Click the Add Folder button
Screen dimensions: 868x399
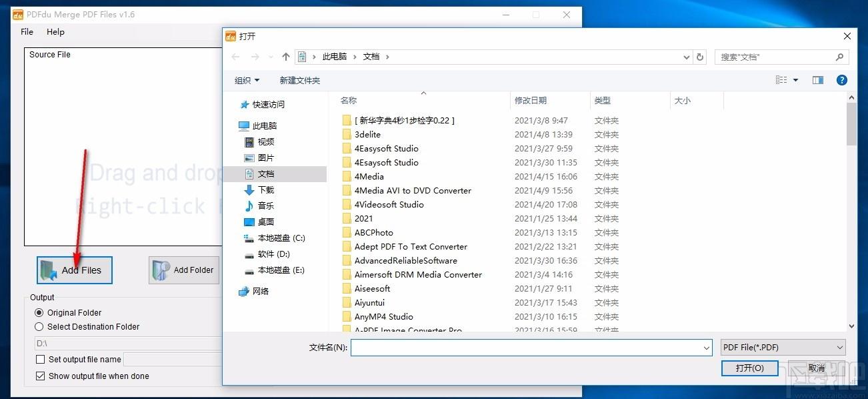184,270
